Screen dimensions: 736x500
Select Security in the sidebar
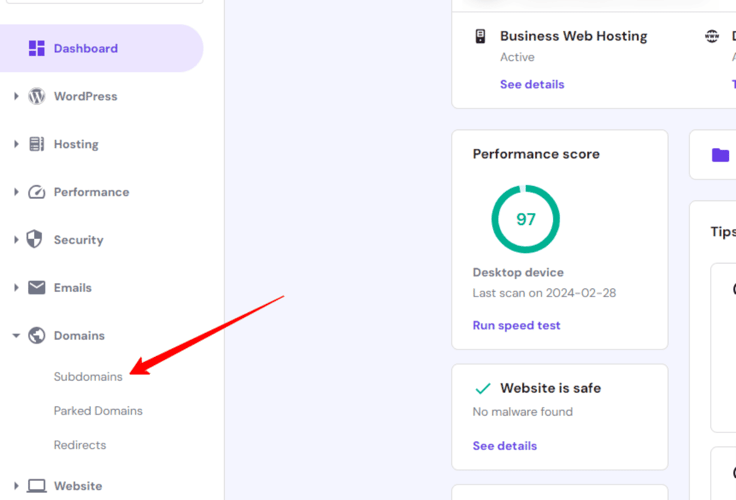click(x=78, y=240)
